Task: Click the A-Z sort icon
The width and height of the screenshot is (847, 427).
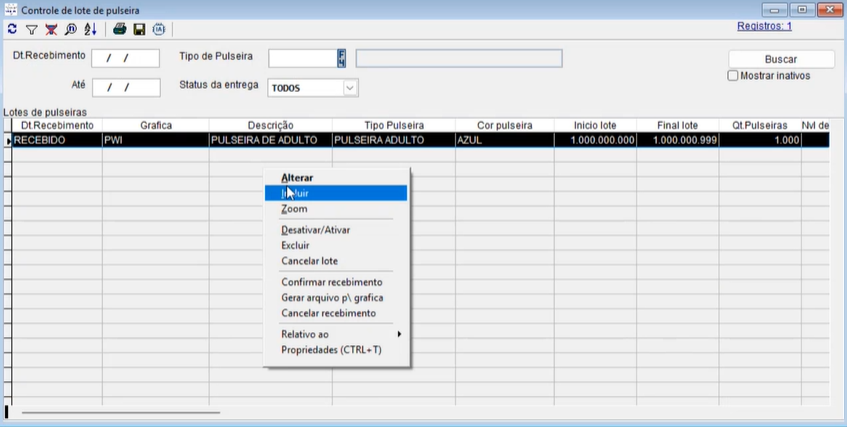Action: [91, 30]
